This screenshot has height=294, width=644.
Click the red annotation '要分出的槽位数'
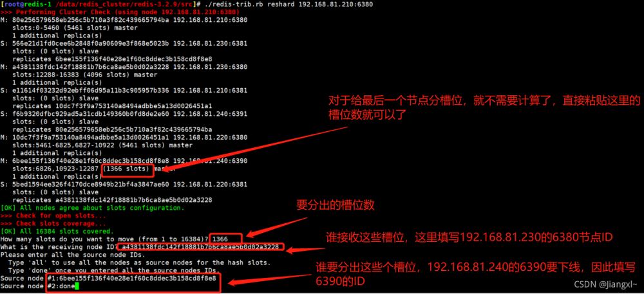tap(335, 205)
